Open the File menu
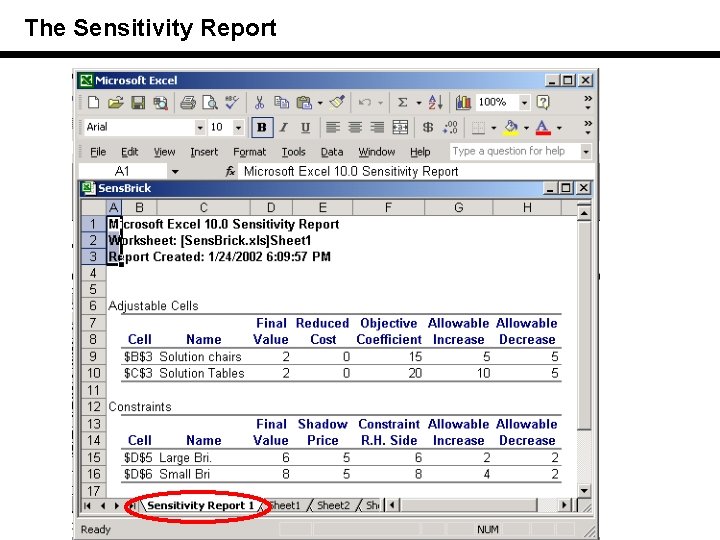The width and height of the screenshot is (720, 540). [x=98, y=152]
